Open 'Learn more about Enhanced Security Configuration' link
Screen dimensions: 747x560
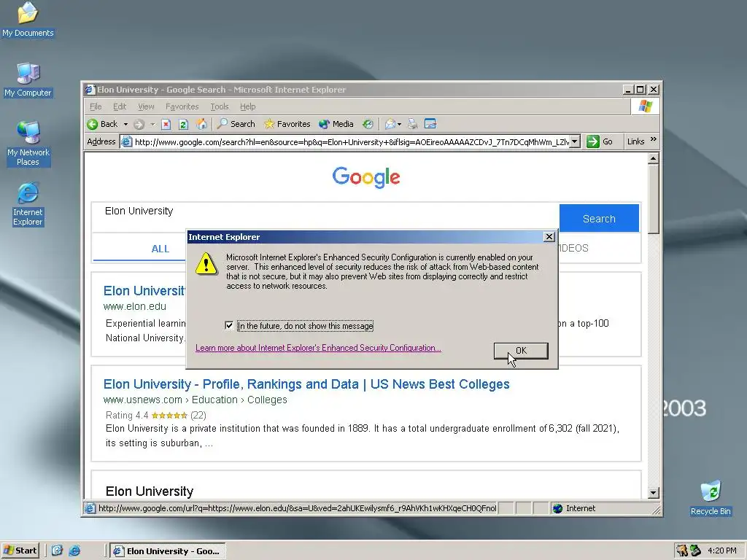tap(318, 348)
